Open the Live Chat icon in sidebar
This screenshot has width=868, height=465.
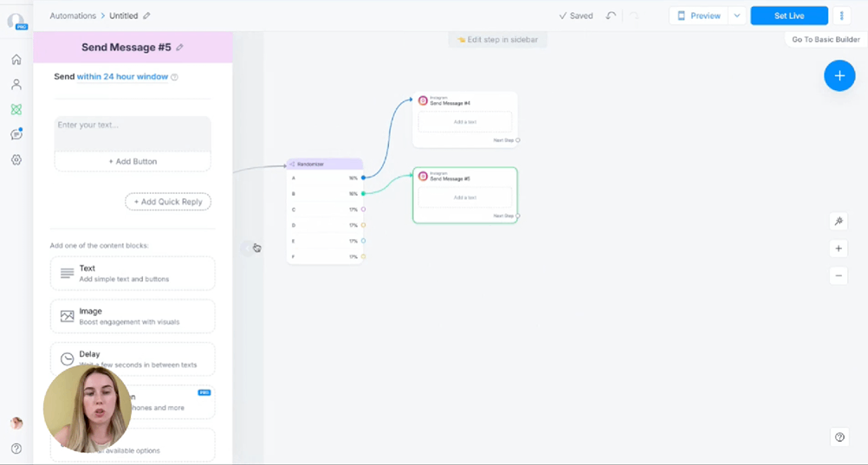[x=16, y=134]
